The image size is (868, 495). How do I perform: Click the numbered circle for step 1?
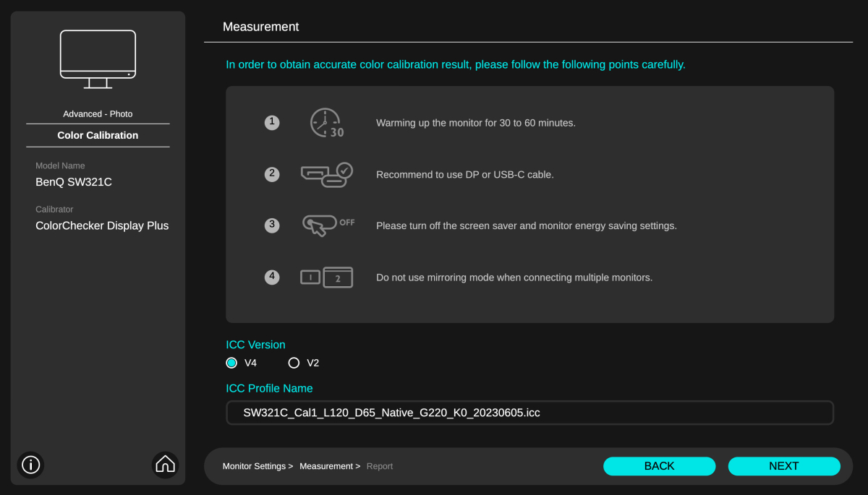click(272, 122)
